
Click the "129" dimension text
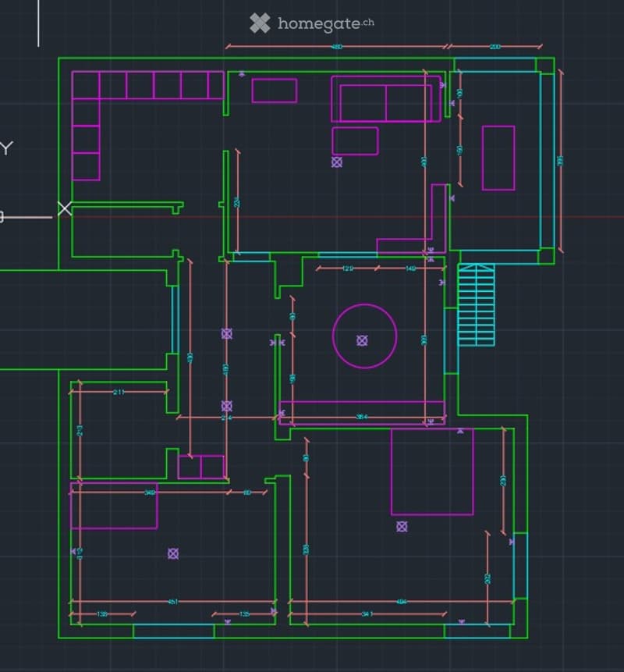[x=348, y=268]
